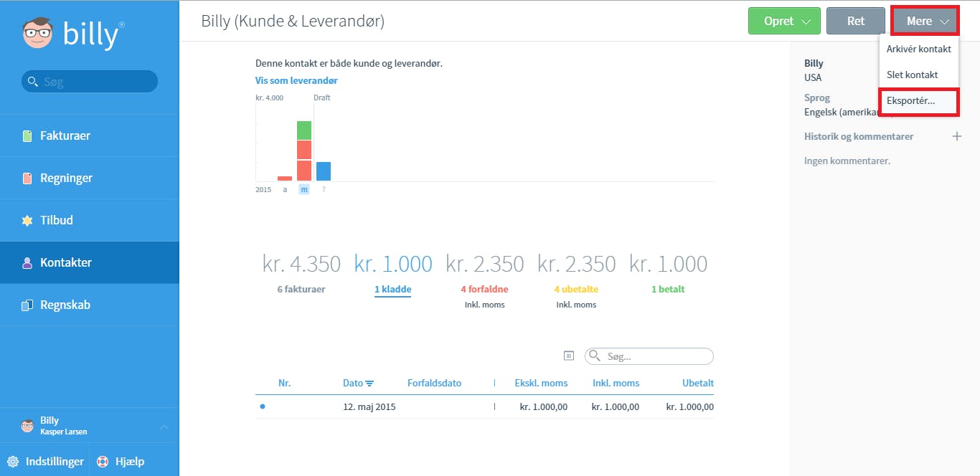The height and width of the screenshot is (476, 980).
Task: Sort by the Inkl. moms column
Action: pos(616,383)
